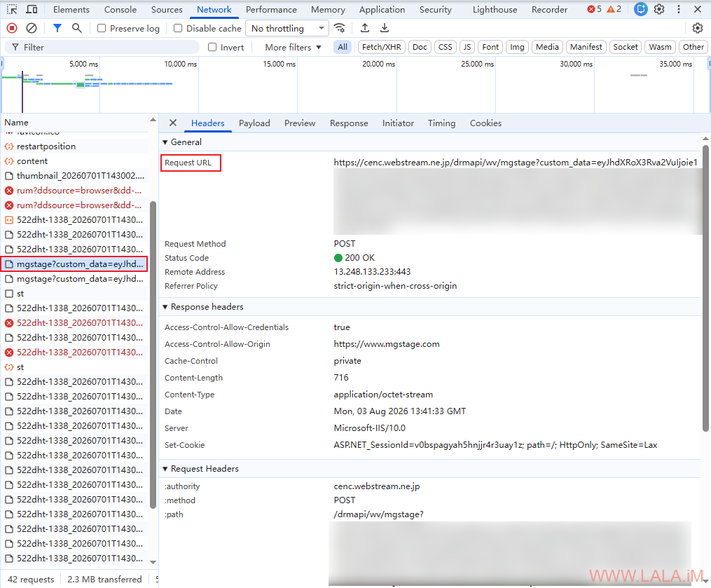Filter requests by Manifest type
Viewport: 711px width, 588px height.
(586, 47)
